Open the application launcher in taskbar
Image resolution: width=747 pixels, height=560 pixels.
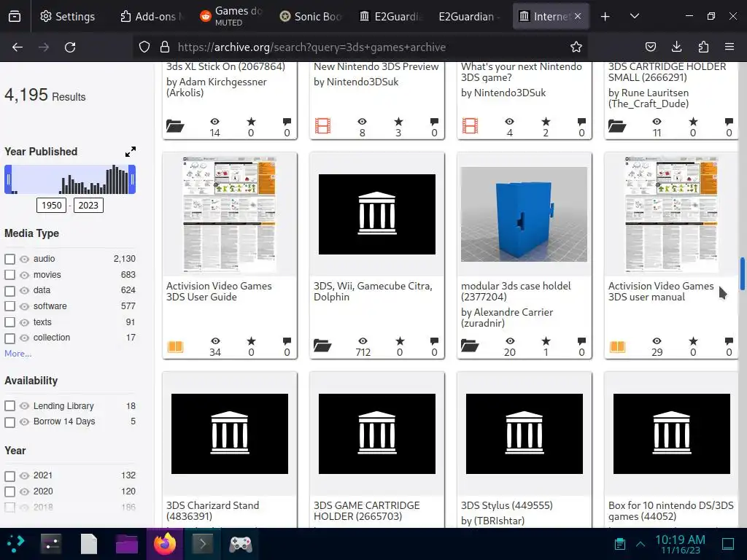click(x=15, y=543)
